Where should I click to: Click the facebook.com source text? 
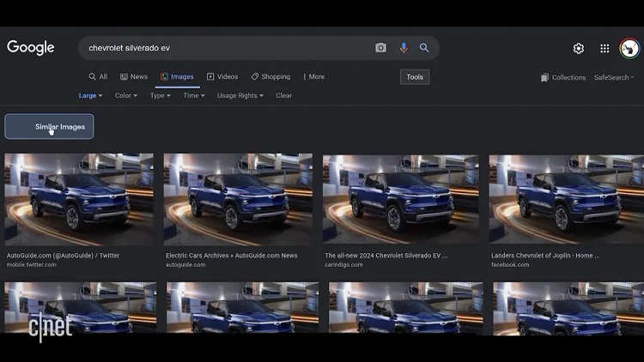[510, 265]
